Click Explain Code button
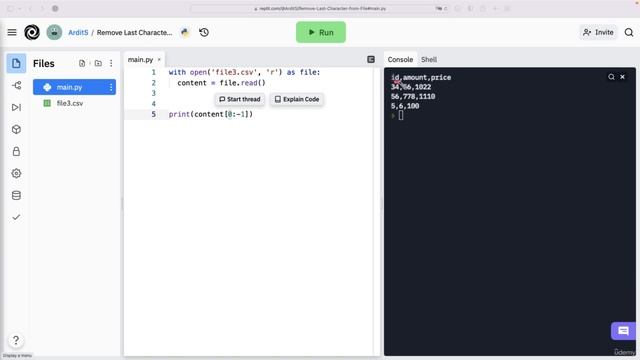The width and height of the screenshot is (640, 360). [297, 99]
